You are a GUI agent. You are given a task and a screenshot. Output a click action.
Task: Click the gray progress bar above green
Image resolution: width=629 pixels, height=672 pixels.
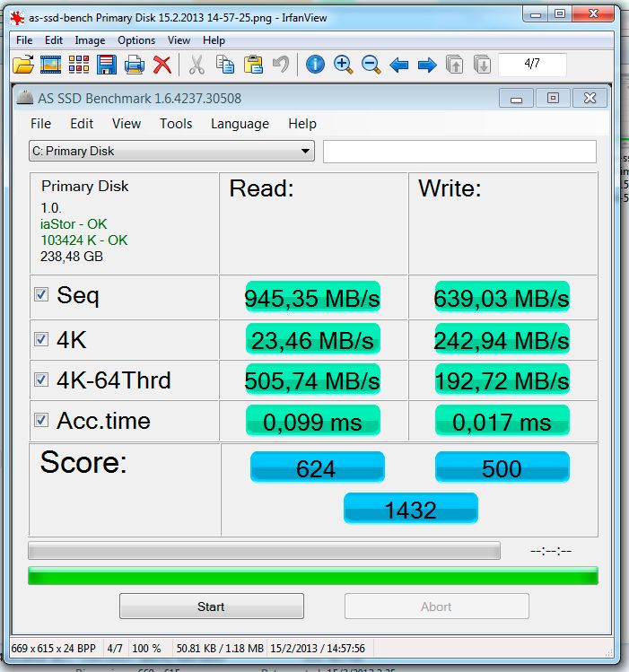coord(264,550)
